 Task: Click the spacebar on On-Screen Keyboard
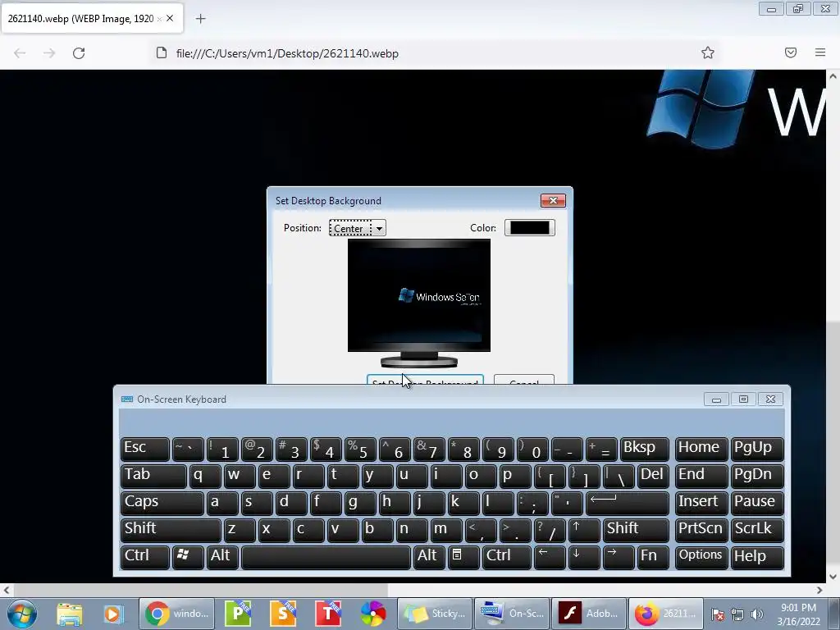pyautogui.click(x=326, y=556)
